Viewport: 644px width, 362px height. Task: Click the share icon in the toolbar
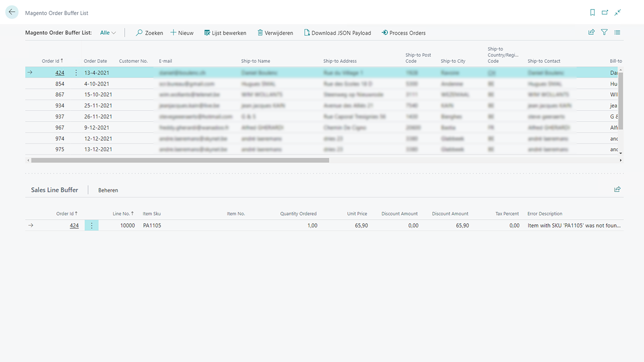(x=592, y=32)
